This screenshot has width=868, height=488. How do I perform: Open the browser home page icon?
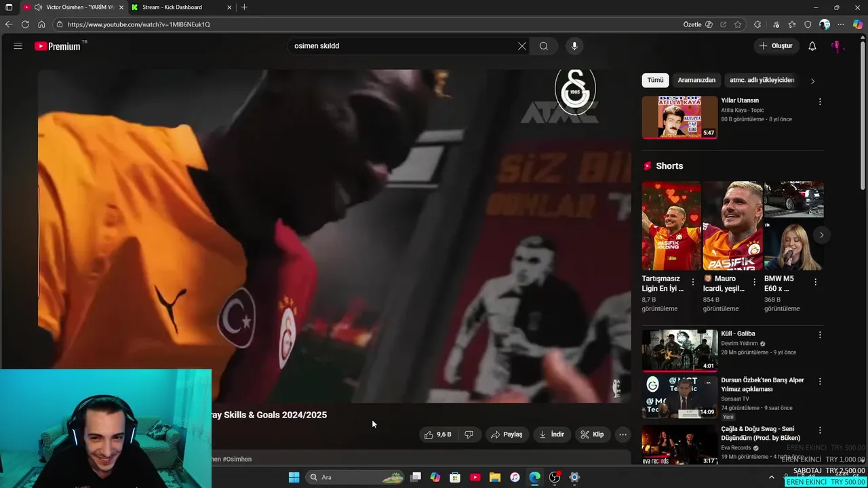[41, 24]
